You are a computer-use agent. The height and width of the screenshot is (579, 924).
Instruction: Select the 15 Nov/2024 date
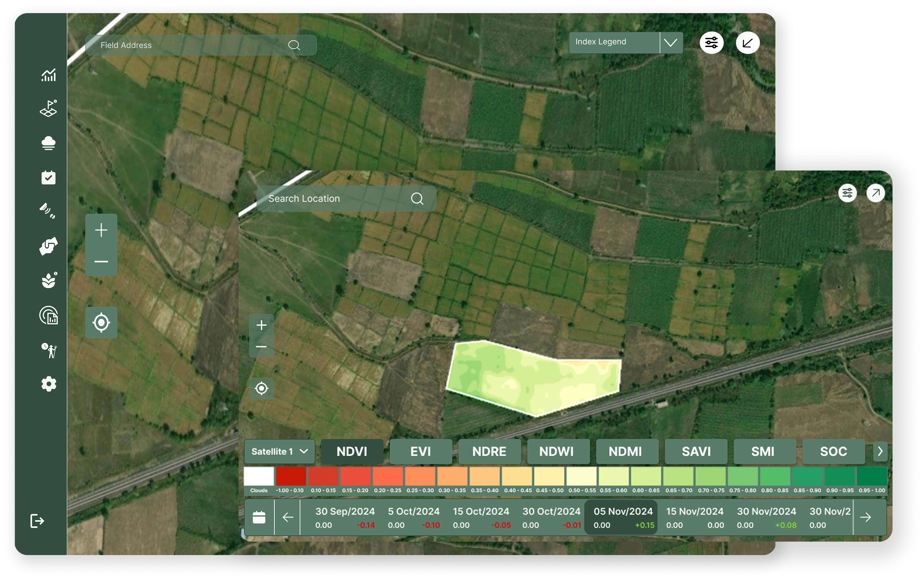click(695, 518)
